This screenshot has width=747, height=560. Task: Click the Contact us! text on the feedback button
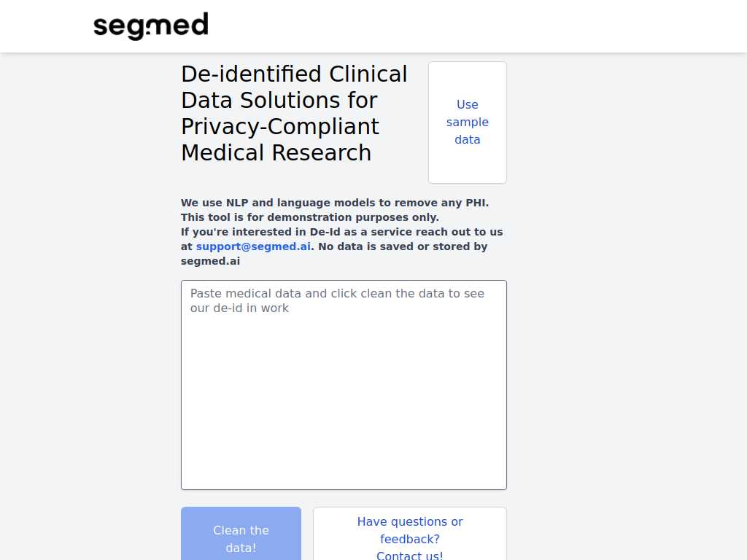click(x=410, y=555)
